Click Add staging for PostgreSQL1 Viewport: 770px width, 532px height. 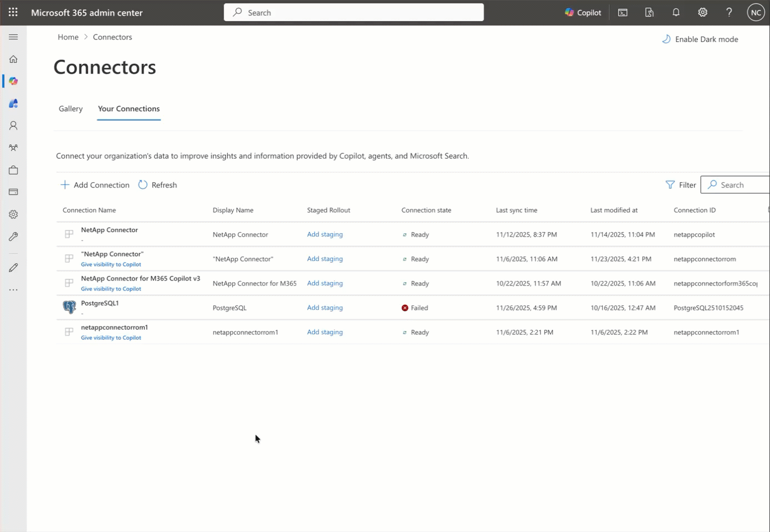tap(325, 308)
